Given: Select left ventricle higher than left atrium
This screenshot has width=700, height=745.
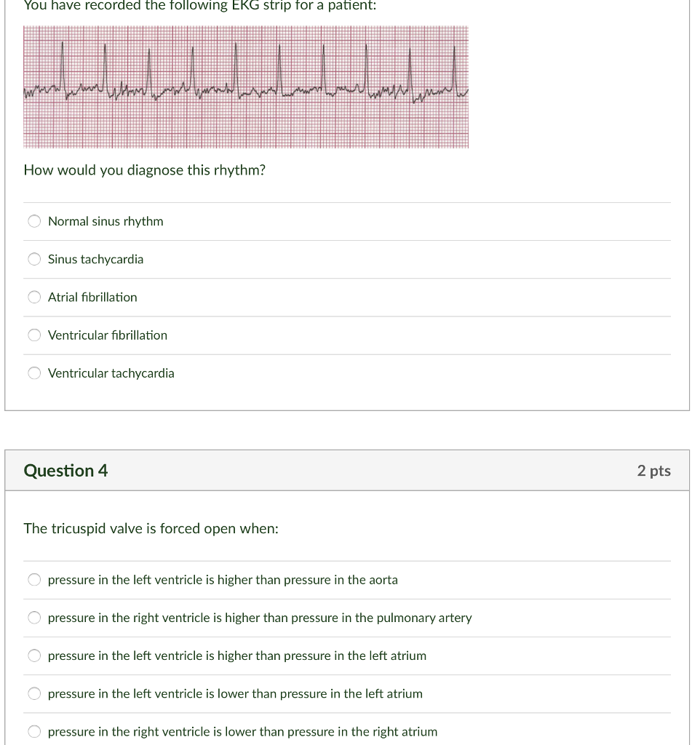Looking at the screenshot, I should point(34,656).
